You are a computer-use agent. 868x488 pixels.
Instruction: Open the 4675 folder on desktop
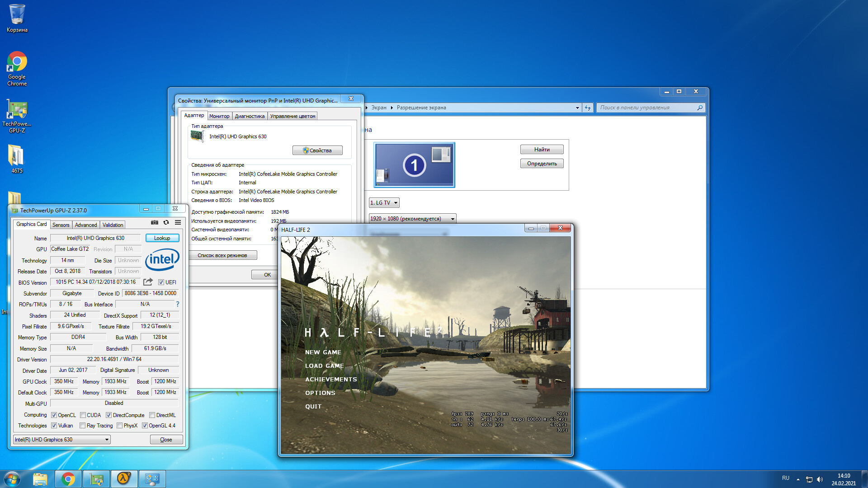tap(17, 159)
